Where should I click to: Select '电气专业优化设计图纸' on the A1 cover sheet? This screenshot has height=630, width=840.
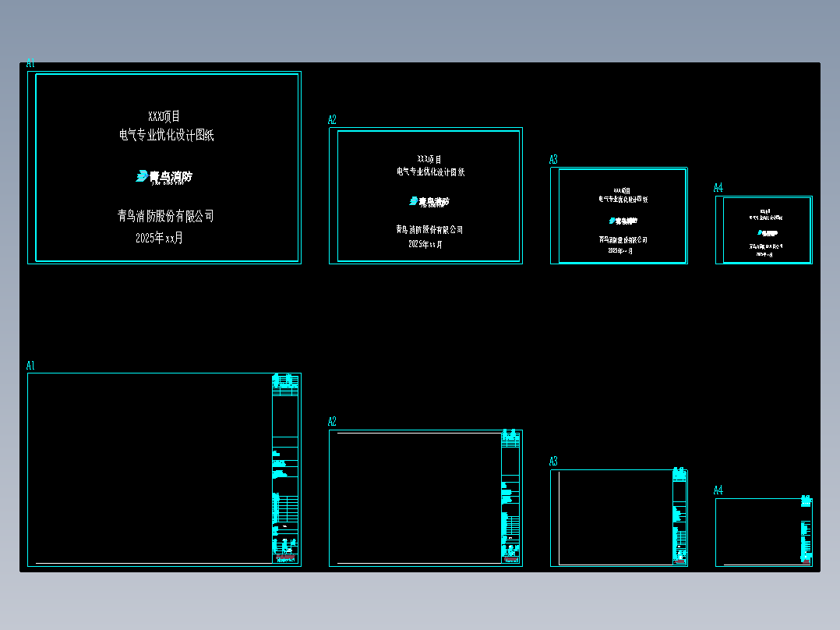[x=167, y=135]
